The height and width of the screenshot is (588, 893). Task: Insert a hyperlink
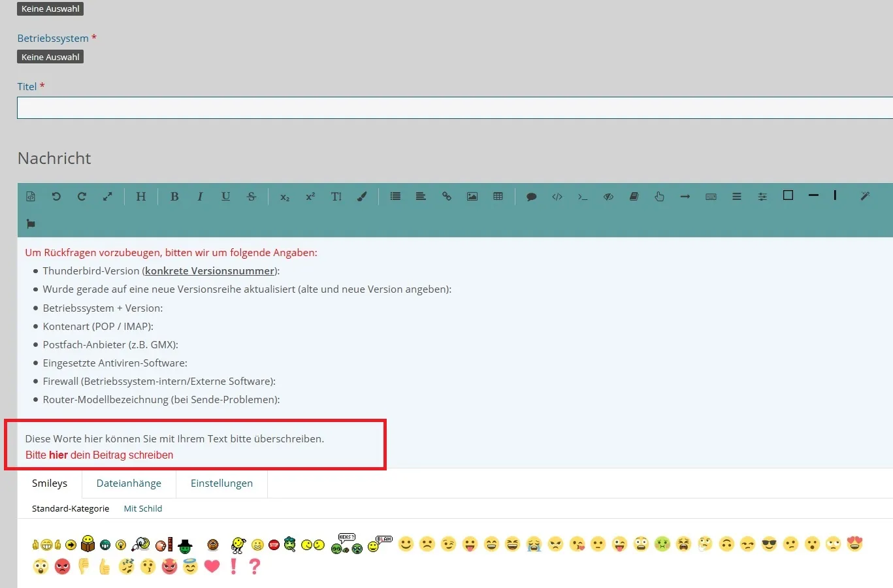[447, 196]
